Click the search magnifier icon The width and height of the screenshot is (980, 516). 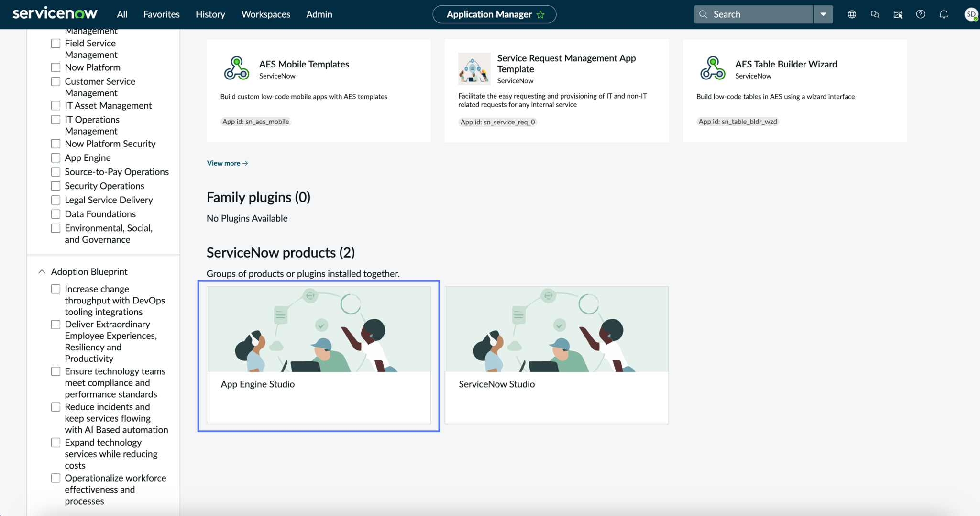point(703,14)
